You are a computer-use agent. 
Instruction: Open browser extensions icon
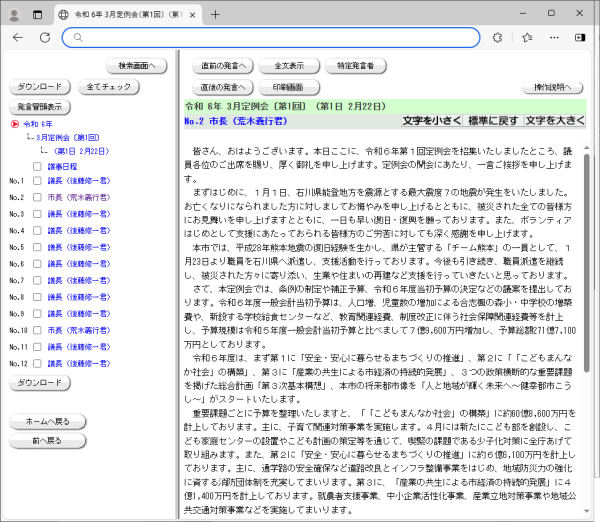pos(497,38)
